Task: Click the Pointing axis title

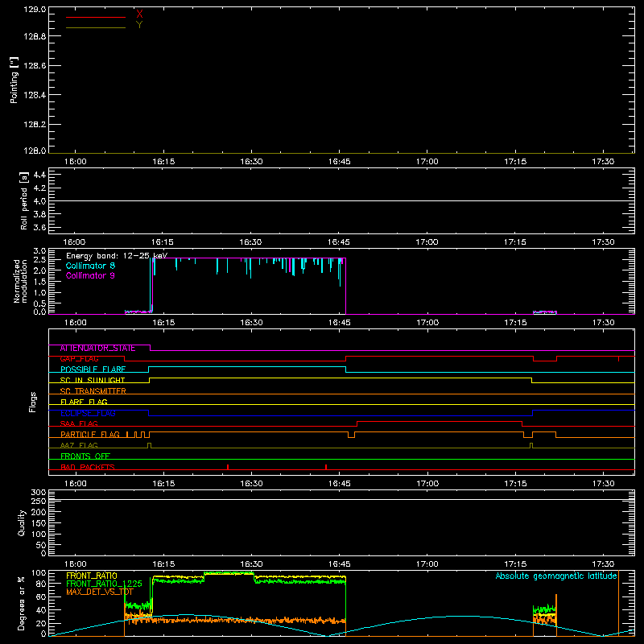Action: tap(14, 80)
